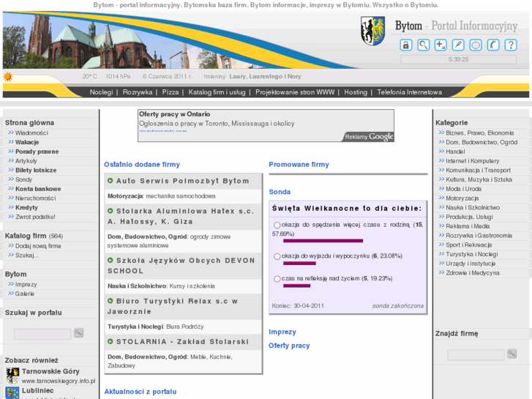Open Imprezy heading in center column
The width and height of the screenshot is (532, 399).
click(282, 332)
